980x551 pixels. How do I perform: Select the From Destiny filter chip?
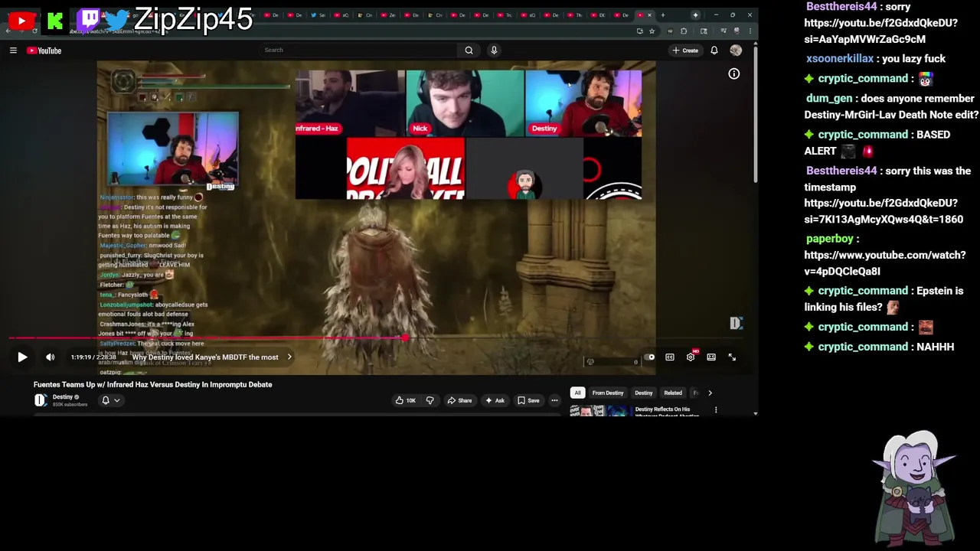[x=608, y=393]
